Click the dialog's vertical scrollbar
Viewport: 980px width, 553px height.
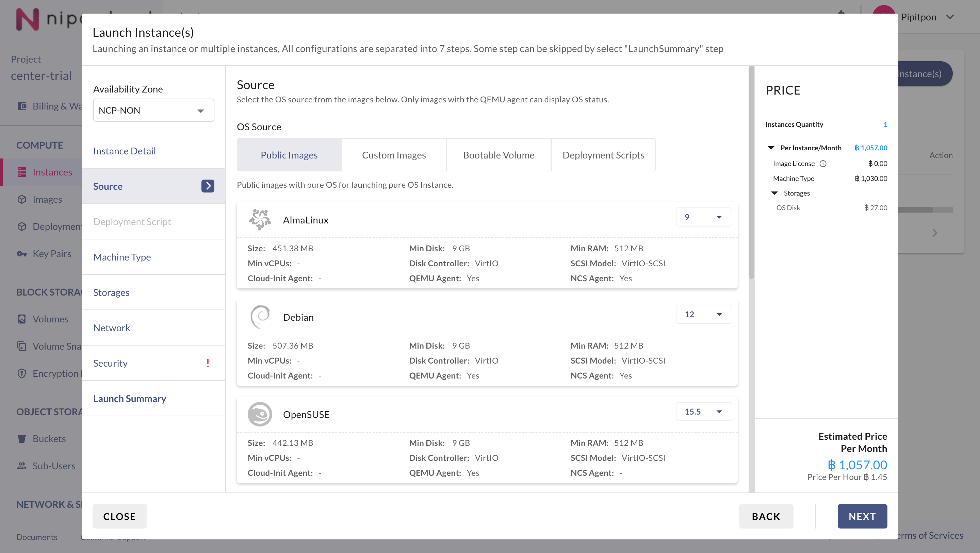tap(751, 173)
